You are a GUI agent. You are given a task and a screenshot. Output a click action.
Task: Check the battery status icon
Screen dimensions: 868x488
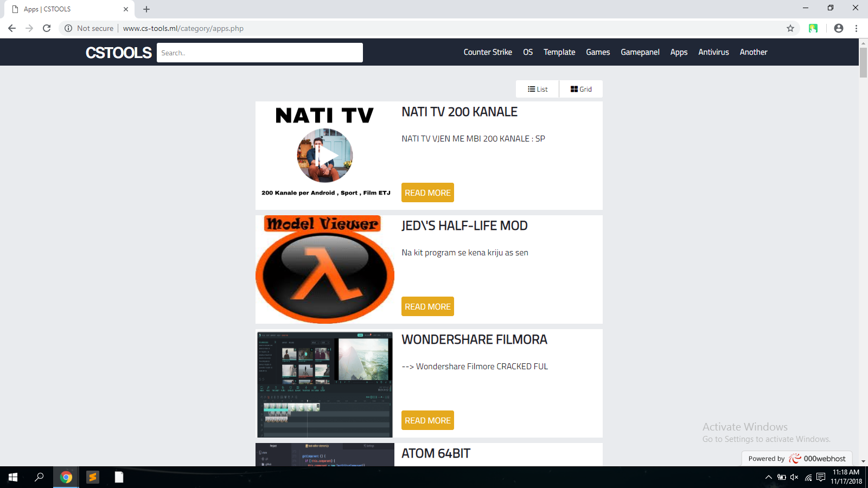781,477
